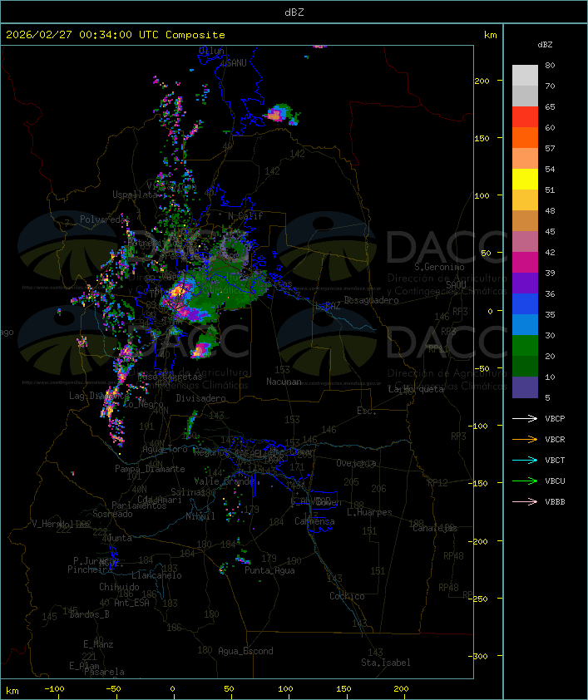Pick the slate 5-10 dBZ swatch

pos(525,387)
